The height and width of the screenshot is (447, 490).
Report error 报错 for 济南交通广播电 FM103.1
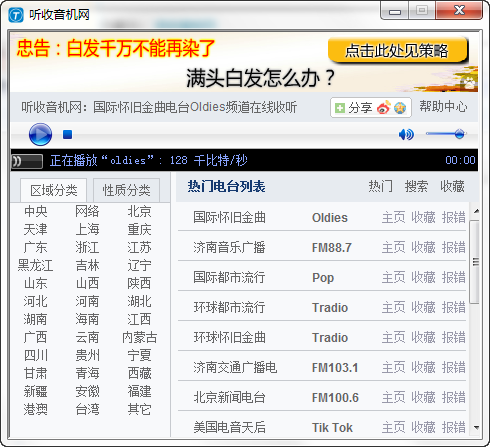coord(454,367)
